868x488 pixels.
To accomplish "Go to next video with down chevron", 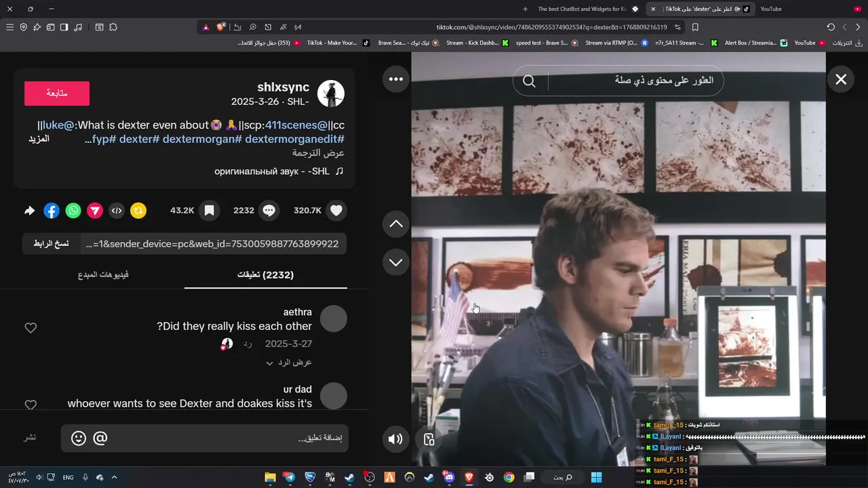I will 396,262.
